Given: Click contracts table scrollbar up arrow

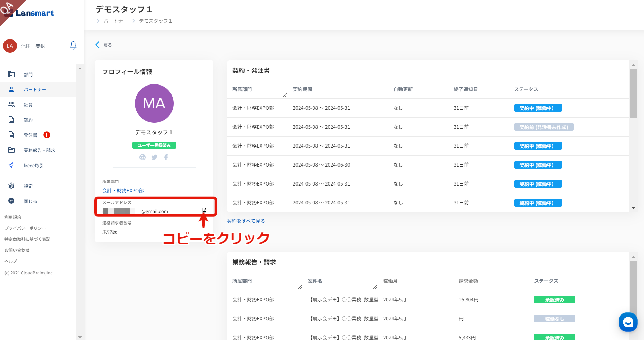Looking at the screenshot, I should [633, 65].
